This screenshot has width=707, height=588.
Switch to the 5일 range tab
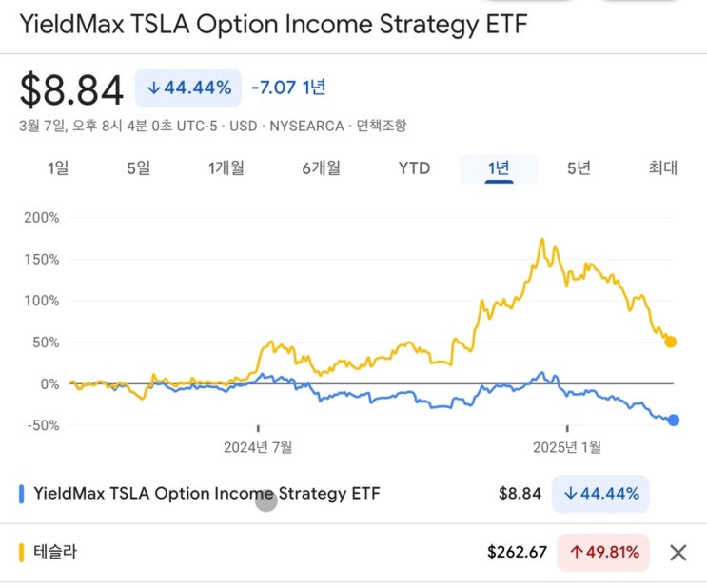pos(138,168)
